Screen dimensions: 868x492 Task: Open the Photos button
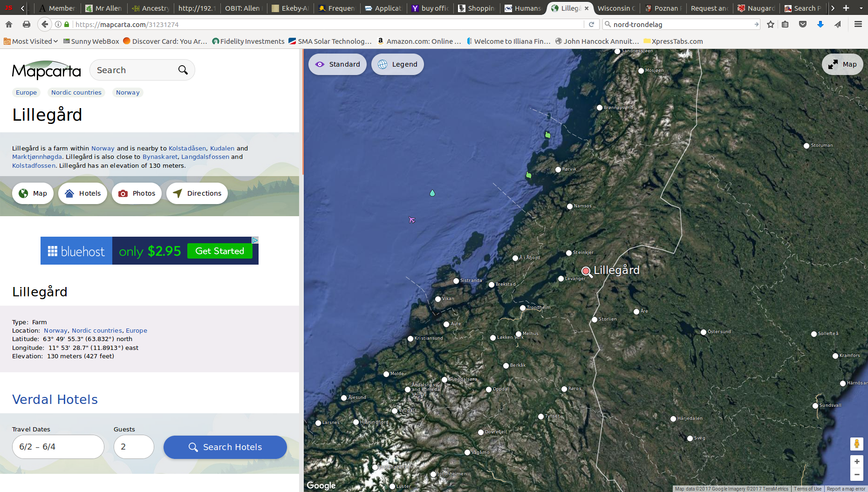point(137,193)
